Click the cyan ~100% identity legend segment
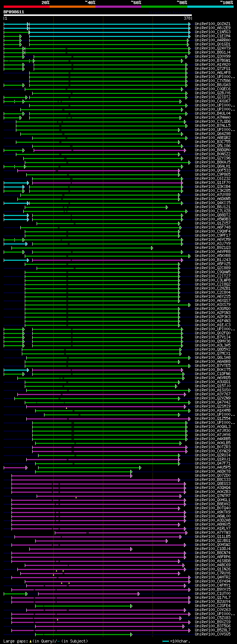Image resolution: width=237 pixels, height=644 pixels. [x=210, y=7]
